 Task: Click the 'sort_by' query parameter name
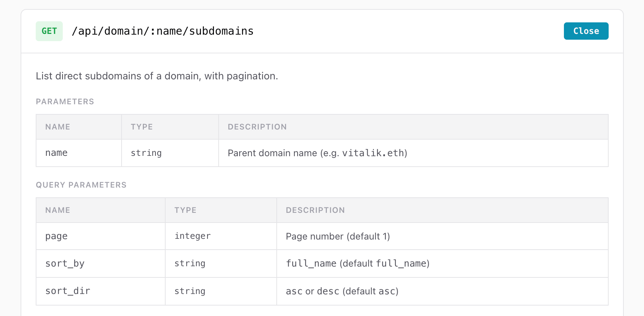(x=65, y=264)
